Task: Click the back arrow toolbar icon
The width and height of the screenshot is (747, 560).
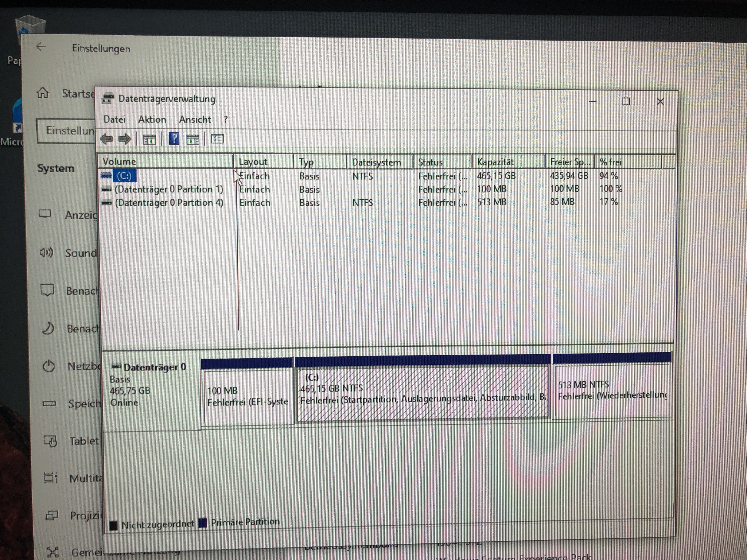Action: click(107, 139)
